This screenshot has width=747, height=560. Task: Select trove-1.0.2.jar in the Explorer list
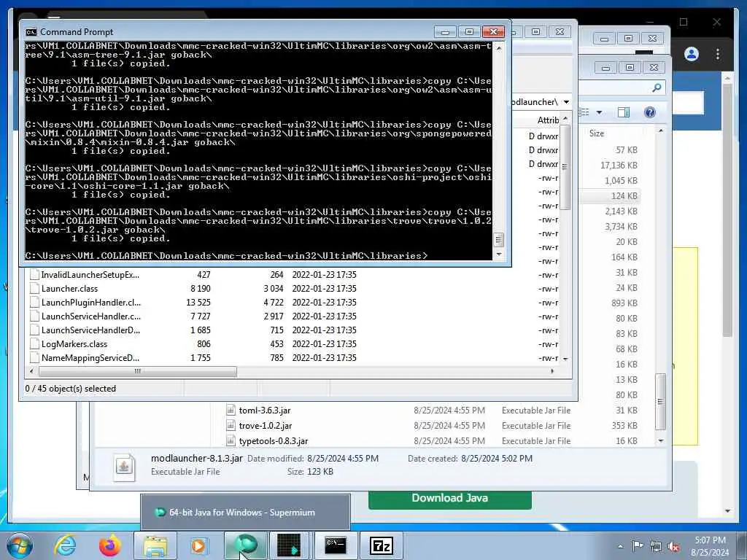point(266,426)
